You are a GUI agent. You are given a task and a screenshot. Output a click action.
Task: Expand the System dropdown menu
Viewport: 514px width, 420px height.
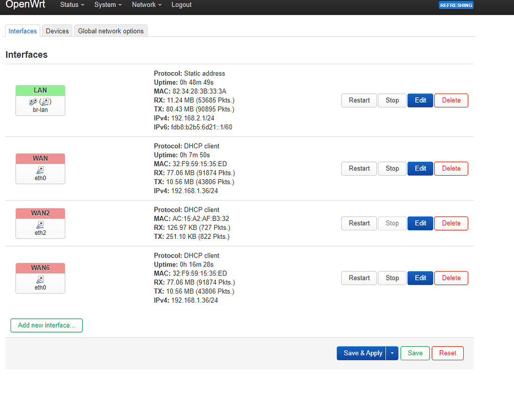pos(108,5)
